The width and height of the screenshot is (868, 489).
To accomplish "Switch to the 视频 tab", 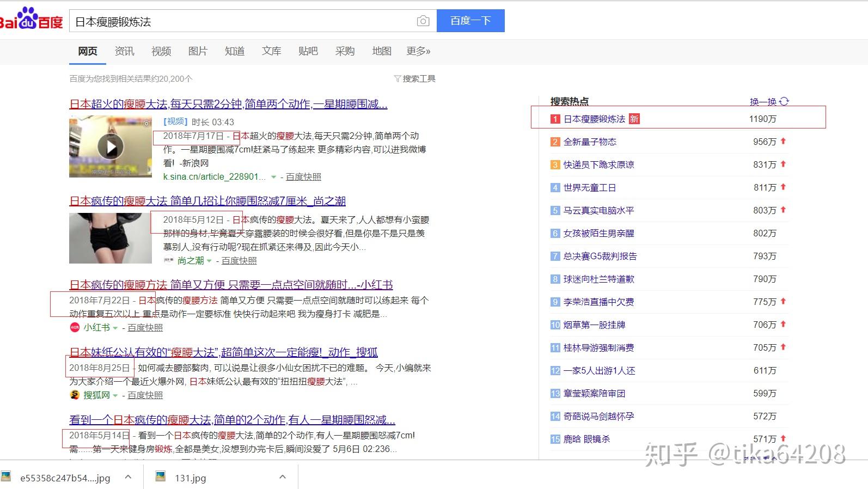I will pyautogui.click(x=161, y=51).
